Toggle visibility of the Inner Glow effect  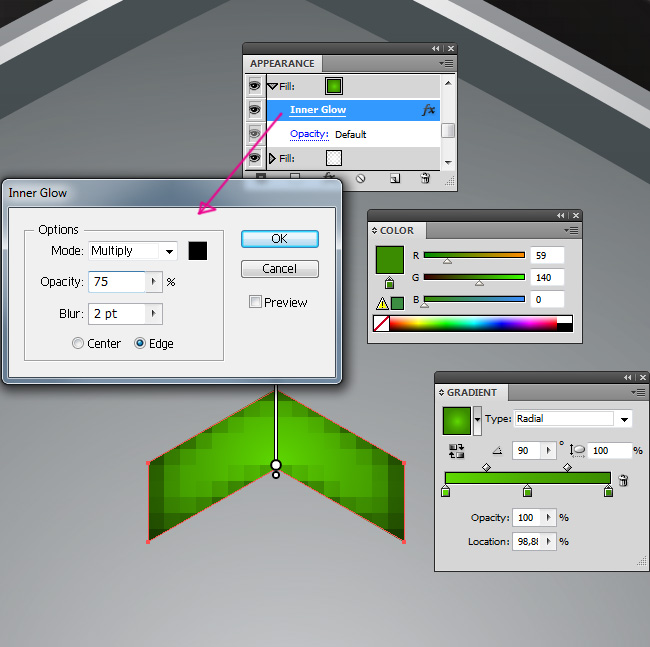(x=255, y=110)
